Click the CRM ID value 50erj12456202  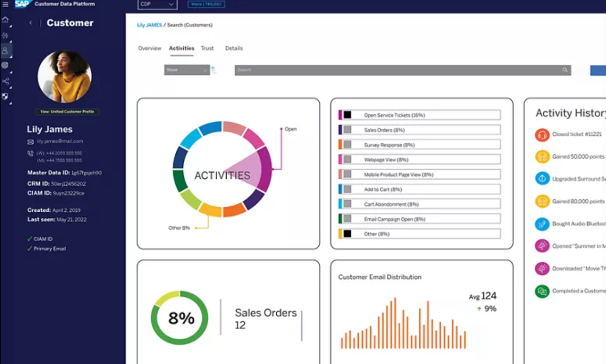[x=69, y=184]
